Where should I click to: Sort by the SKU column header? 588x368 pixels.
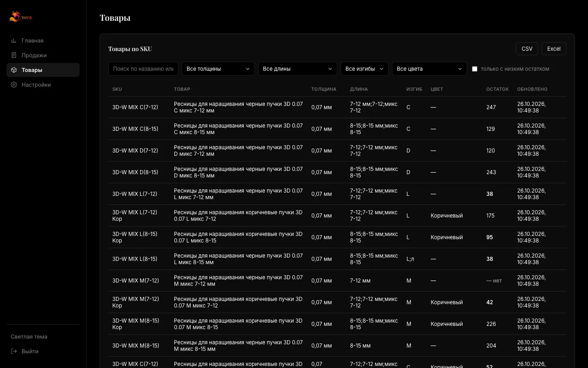(117, 89)
